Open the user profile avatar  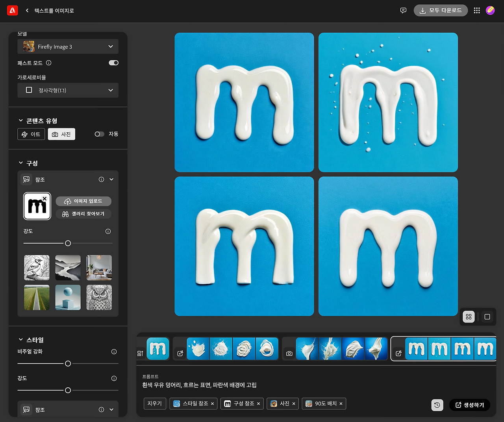(x=490, y=11)
